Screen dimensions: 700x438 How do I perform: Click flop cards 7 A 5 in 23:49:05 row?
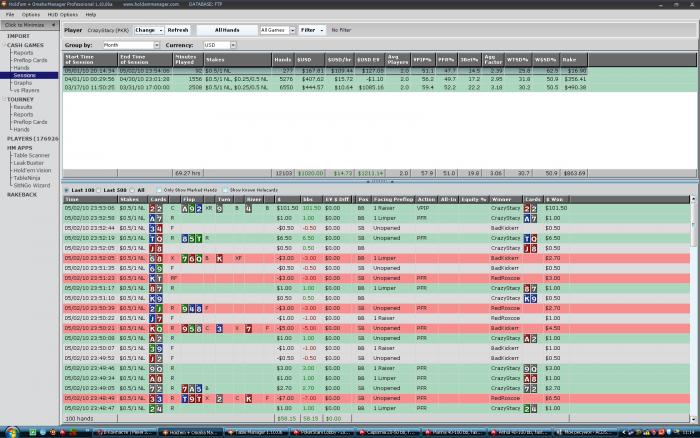click(192, 388)
